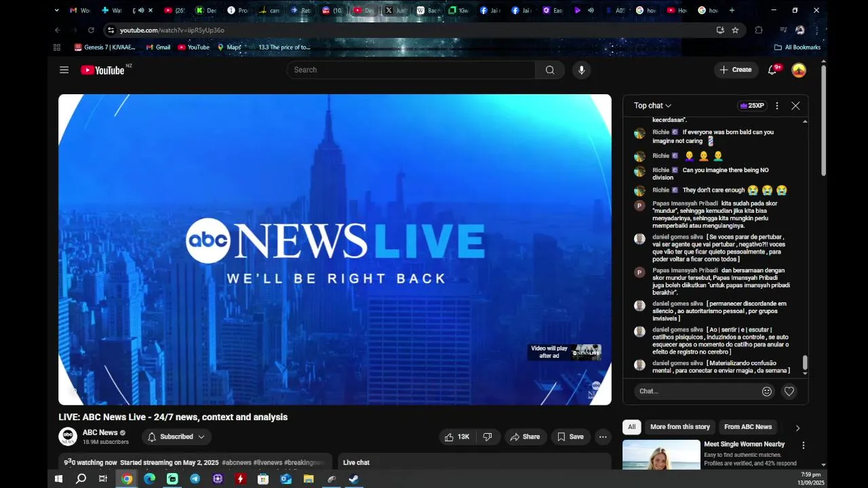Click the #abcnews hashtag link

pos(237,463)
